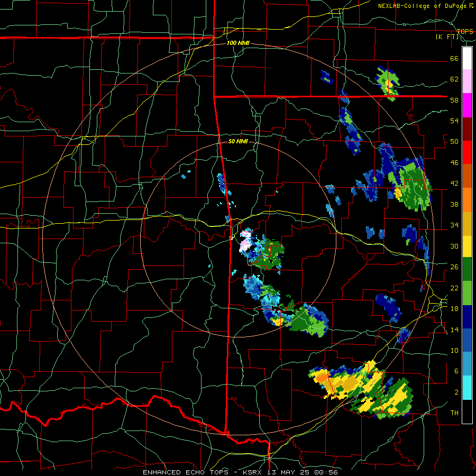Image resolution: width=476 pixels, height=476 pixels.
Task: Click the 18 value on the legend
Action: click(454, 309)
